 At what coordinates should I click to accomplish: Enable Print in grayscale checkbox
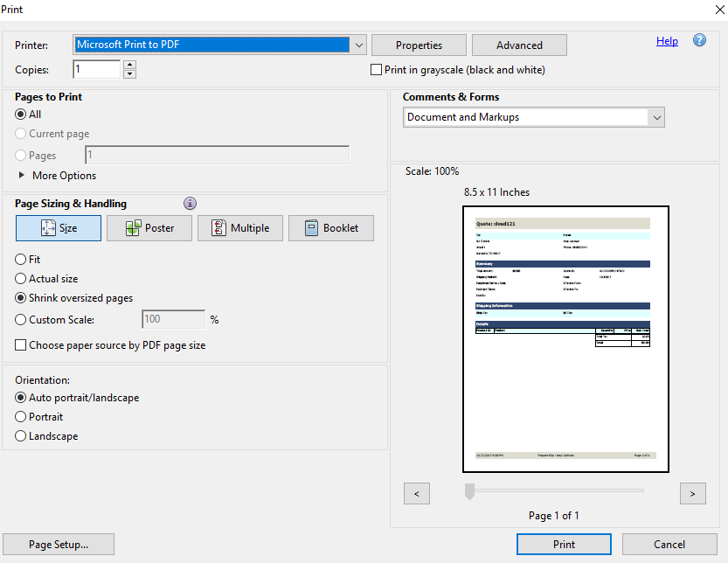click(x=377, y=70)
